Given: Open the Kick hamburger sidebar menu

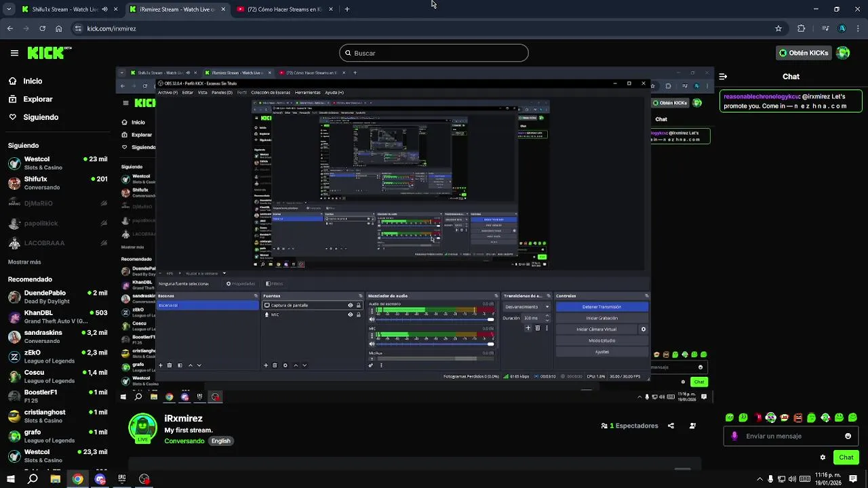Looking at the screenshot, I should 14,53.
